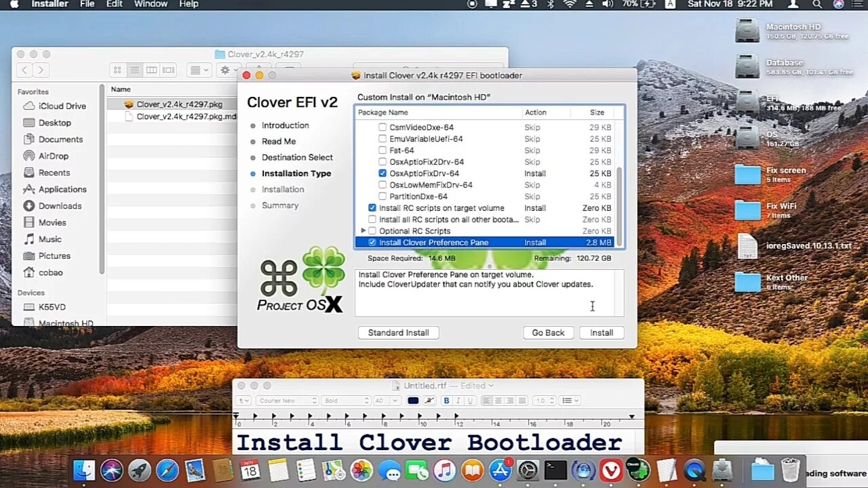Open System Preferences gear in Dock
Screen dimensions: 868x488
click(x=528, y=470)
